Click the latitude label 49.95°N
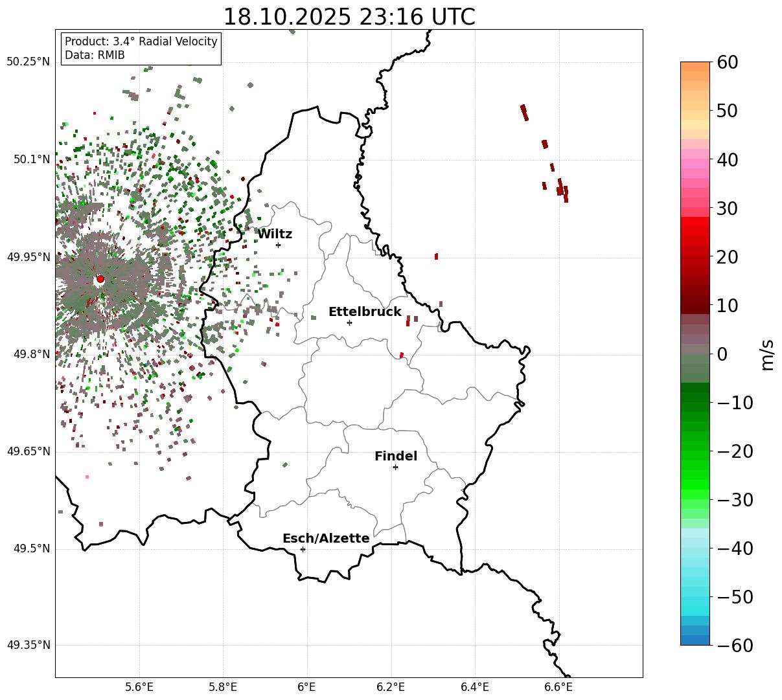Image resolution: width=782 pixels, height=700 pixels. (x=29, y=256)
